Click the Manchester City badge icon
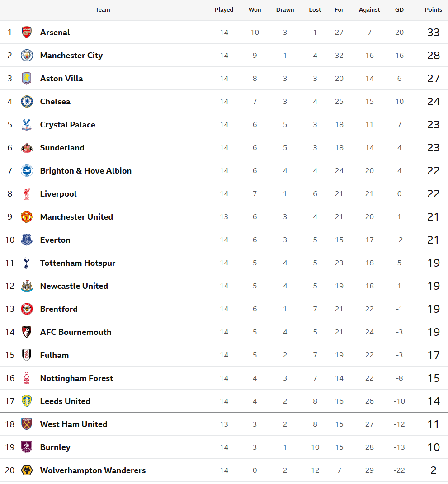Screen dimensions: 448x484 (x=27, y=56)
